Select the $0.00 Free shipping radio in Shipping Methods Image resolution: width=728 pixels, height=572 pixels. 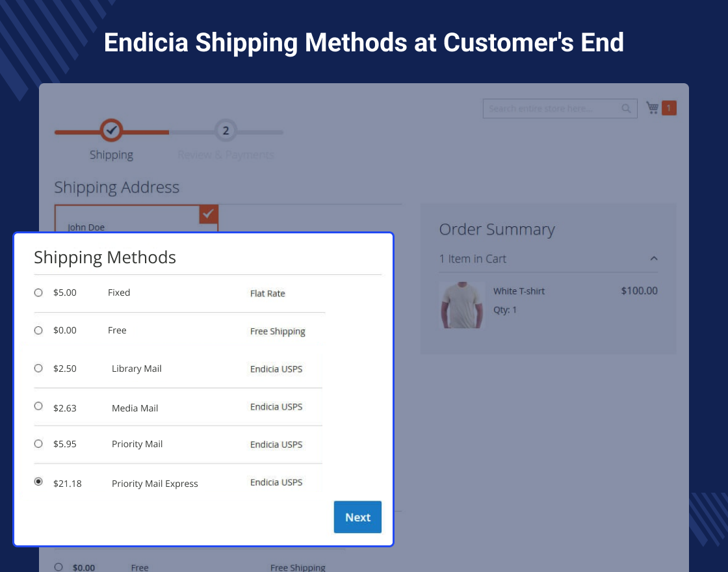click(x=38, y=330)
